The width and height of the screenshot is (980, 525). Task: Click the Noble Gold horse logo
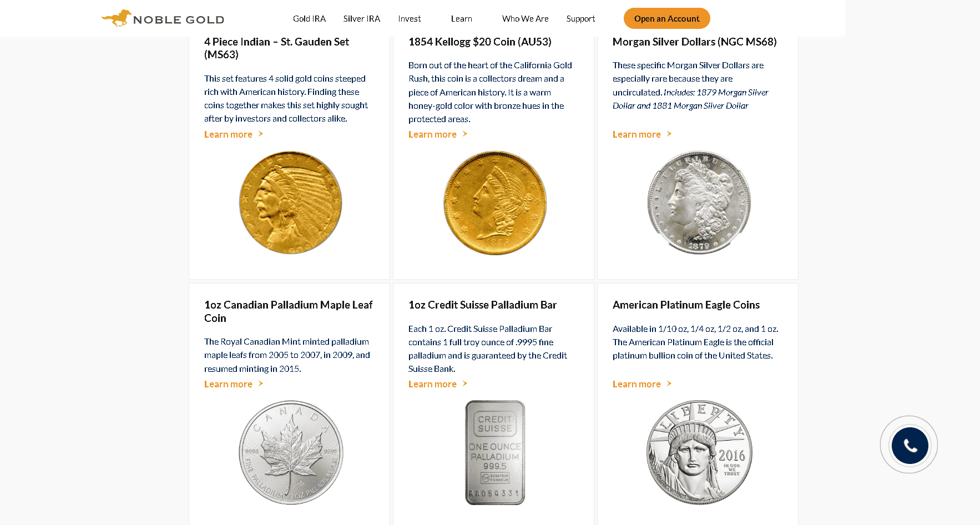pyautogui.click(x=117, y=17)
